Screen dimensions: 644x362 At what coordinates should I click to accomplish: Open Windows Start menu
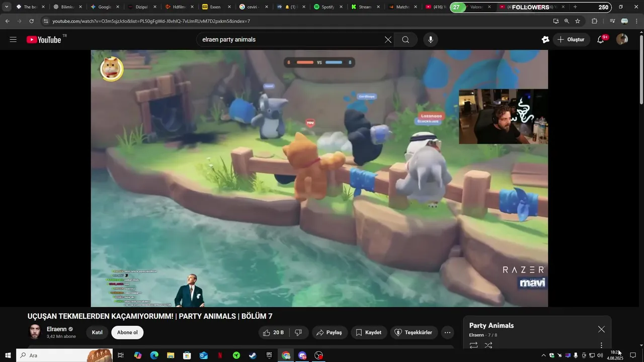8,355
